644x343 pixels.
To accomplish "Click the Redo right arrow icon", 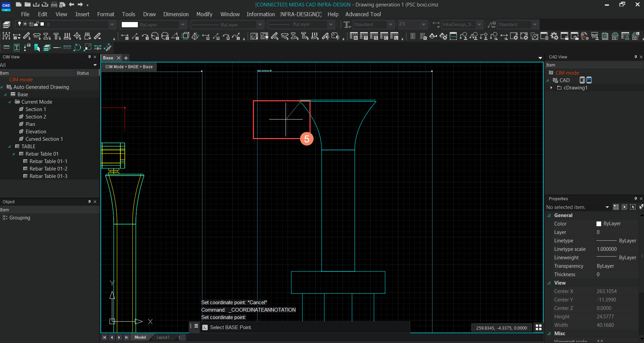I will point(80,4).
